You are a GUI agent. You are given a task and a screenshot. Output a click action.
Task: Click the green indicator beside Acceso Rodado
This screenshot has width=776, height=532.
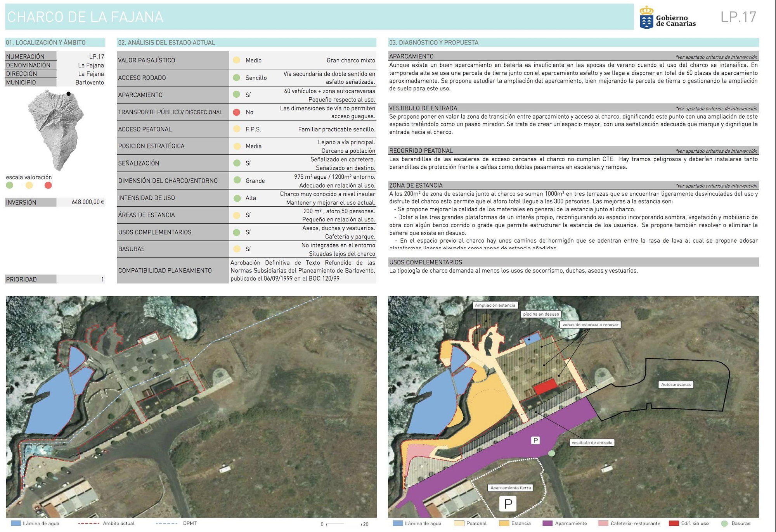coord(236,78)
